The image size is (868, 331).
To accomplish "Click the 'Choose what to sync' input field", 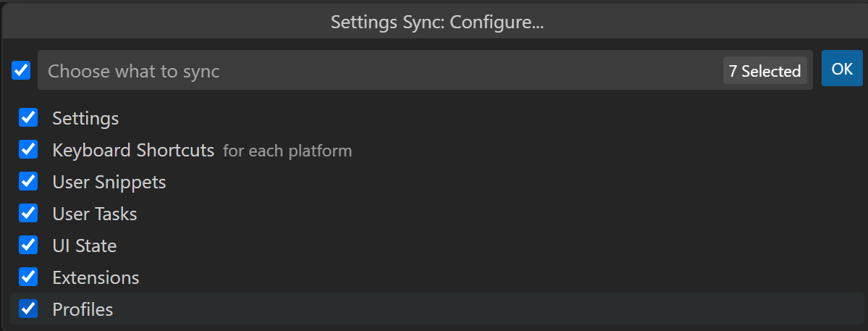I will pos(362,71).
